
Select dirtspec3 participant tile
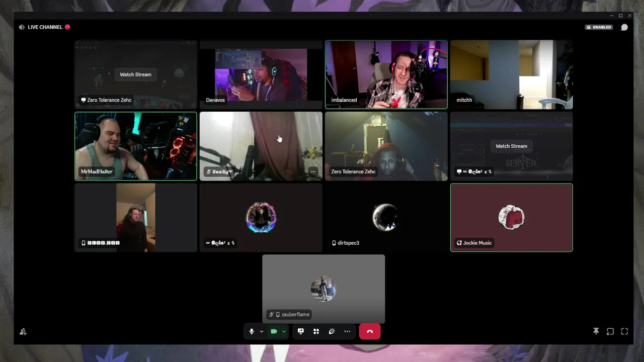click(386, 217)
